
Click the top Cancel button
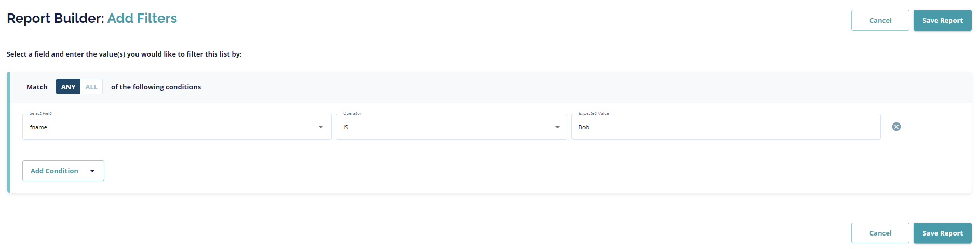(x=880, y=20)
